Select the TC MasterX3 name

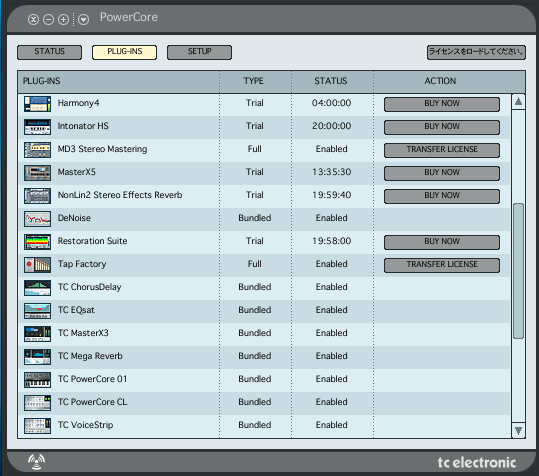[x=83, y=333]
